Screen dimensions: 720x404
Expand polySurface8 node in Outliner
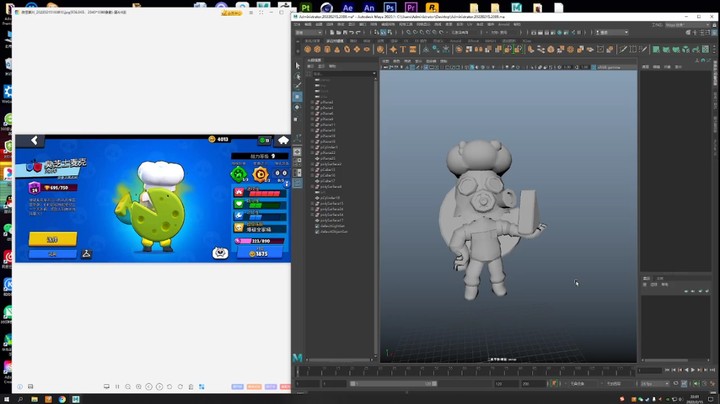[x=312, y=186]
